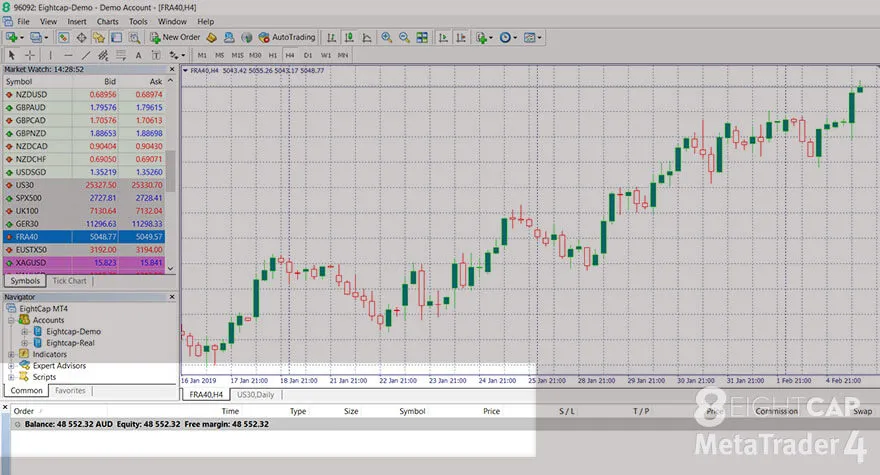Toggle Chart Shift icon
This screenshot has height=475, width=880.
pyautogui.click(x=461, y=38)
